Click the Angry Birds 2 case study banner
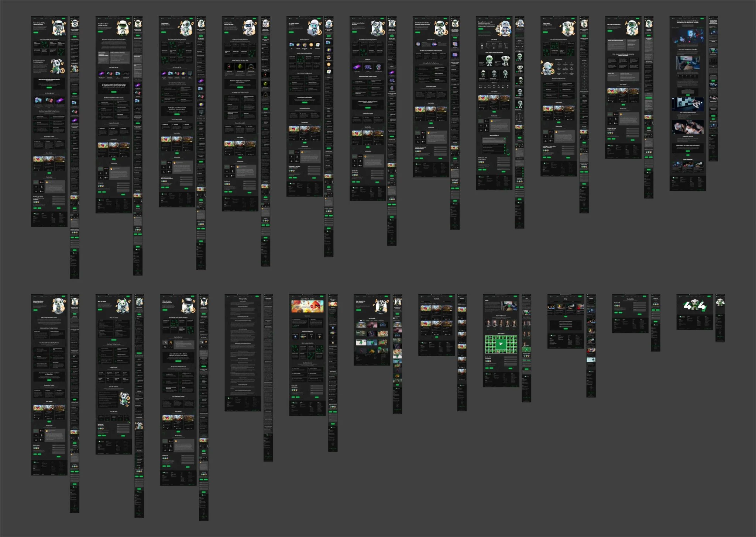 tap(307, 306)
